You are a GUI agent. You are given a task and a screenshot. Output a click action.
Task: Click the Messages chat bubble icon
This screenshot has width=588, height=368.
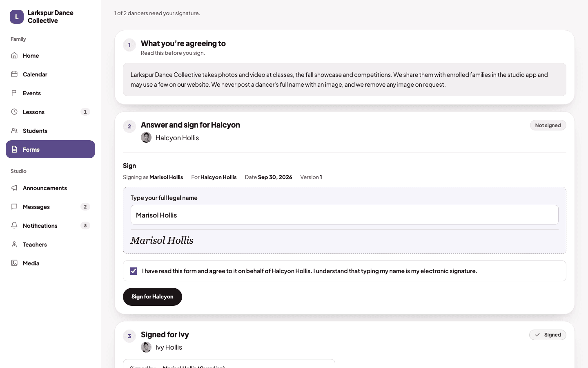(14, 207)
